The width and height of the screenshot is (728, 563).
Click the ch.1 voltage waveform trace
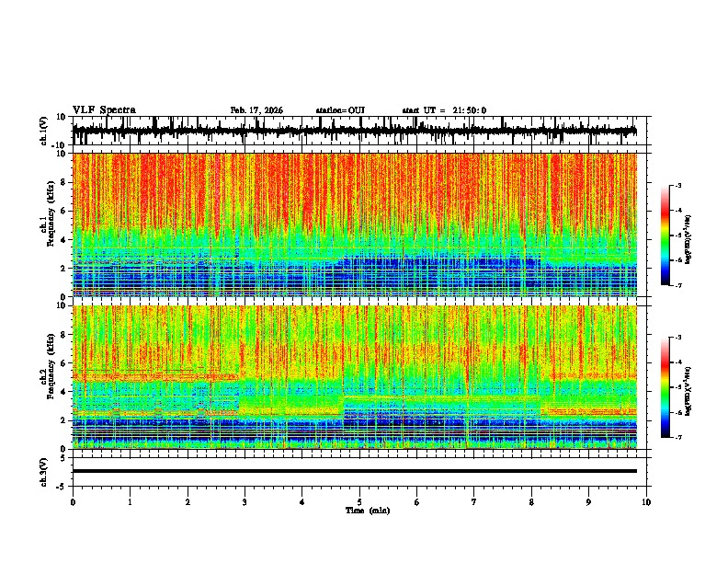(x=354, y=131)
